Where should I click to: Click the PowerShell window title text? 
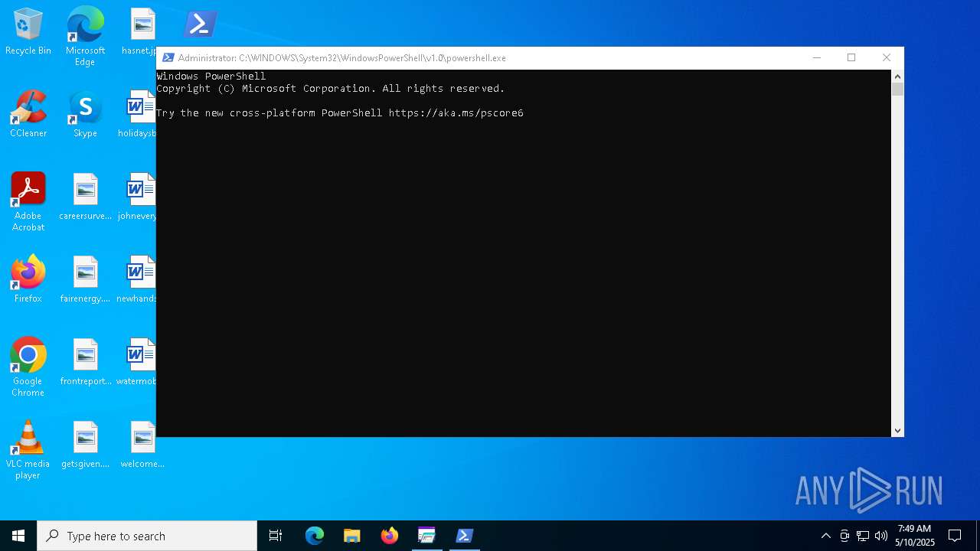click(x=341, y=58)
